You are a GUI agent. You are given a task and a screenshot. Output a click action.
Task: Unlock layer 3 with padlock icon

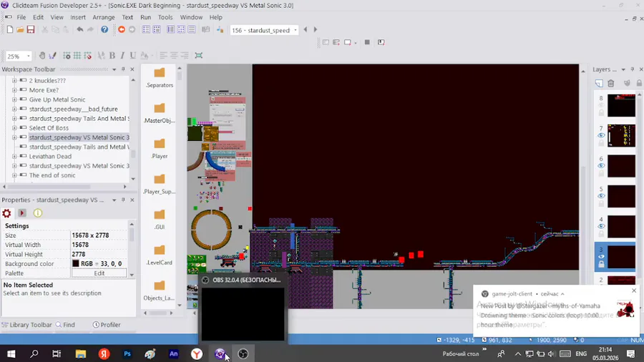pyautogui.click(x=601, y=265)
